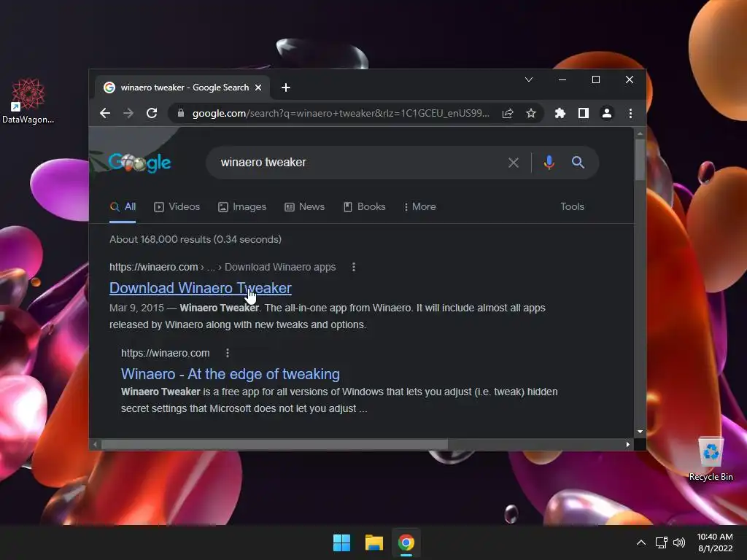Select the All results tab
Viewport: 747px width, 560px height.
pyautogui.click(x=123, y=206)
